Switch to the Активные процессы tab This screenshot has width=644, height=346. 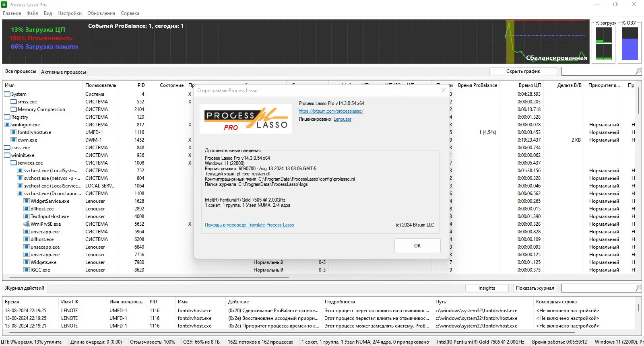pos(64,72)
